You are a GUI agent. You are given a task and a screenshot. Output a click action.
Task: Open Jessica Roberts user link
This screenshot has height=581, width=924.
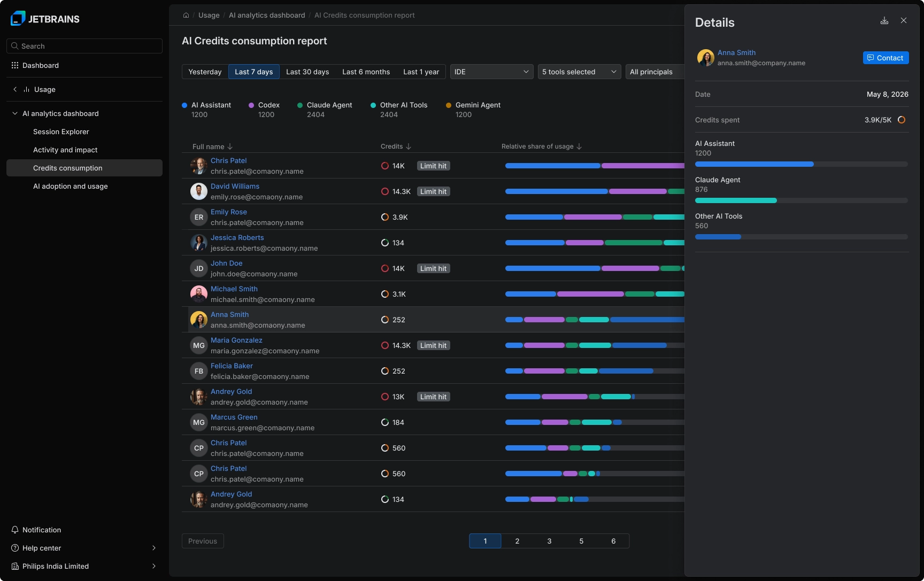pos(237,237)
